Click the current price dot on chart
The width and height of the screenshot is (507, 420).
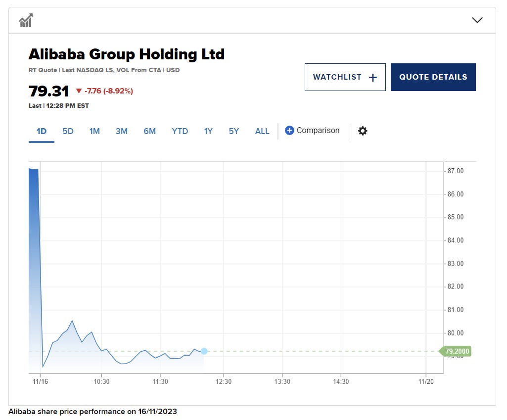click(x=204, y=351)
